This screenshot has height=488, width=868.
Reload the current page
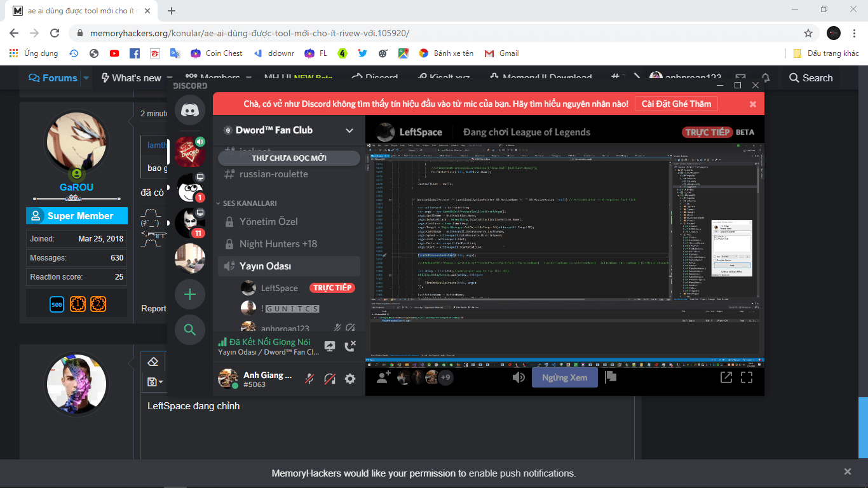click(x=55, y=33)
